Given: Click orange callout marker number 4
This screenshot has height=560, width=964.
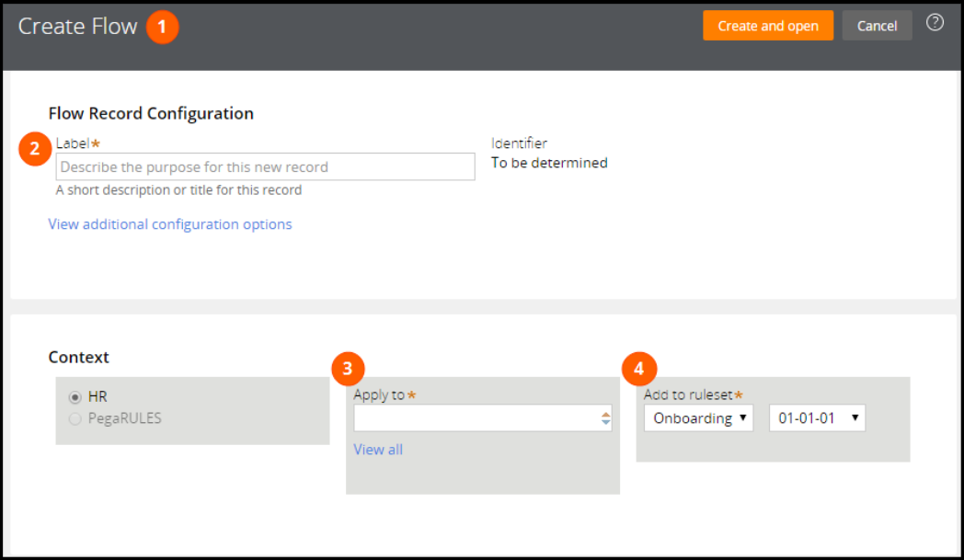Looking at the screenshot, I should point(638,369).
